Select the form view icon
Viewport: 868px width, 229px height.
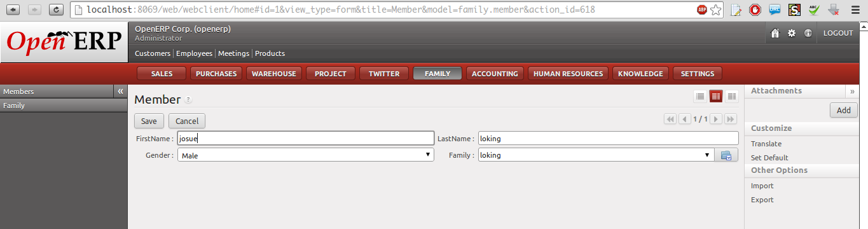(716, 96)
